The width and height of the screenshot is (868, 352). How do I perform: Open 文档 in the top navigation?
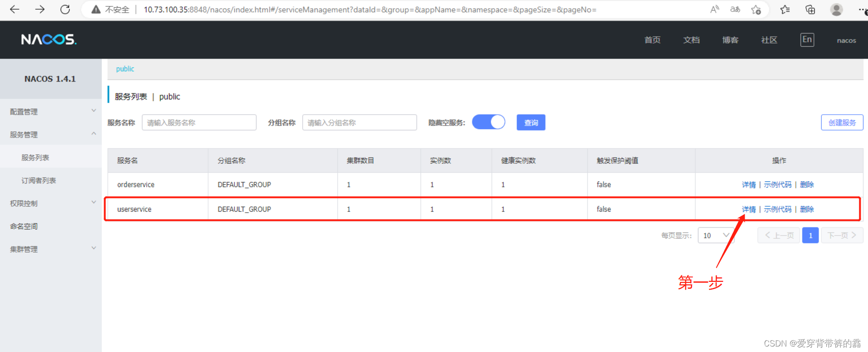click(691, 40)
